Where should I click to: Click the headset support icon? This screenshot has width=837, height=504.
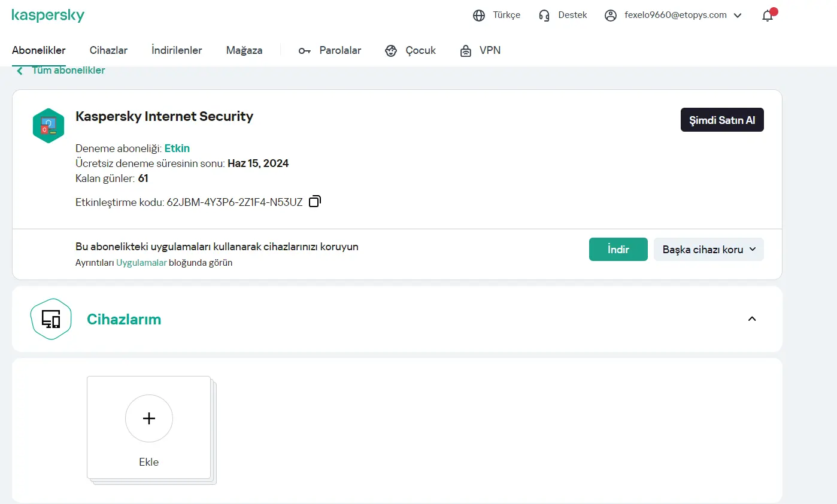coord(544,16)
